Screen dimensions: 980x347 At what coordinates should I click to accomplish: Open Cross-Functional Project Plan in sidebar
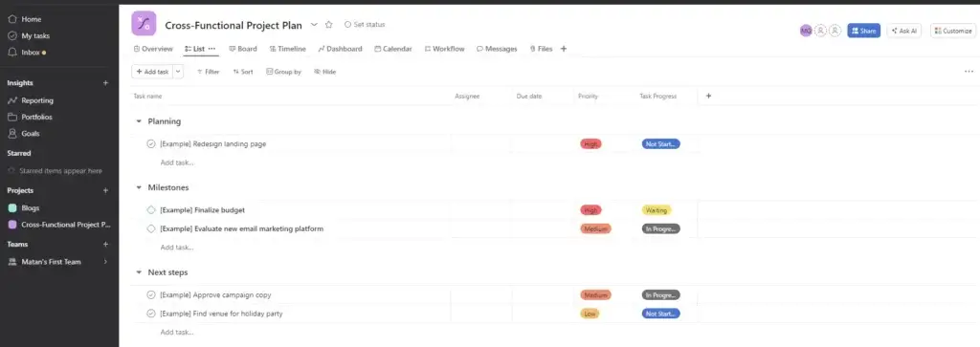(58, 225)
